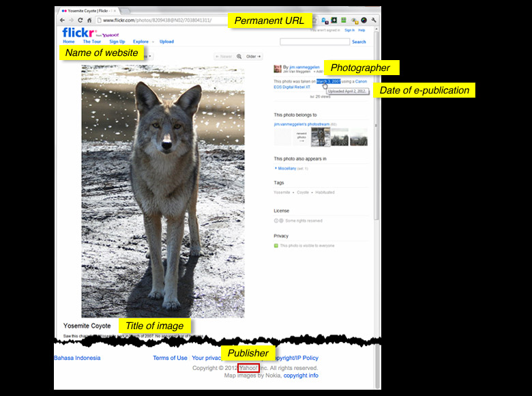Click the browser home icon

coord(89,20)
